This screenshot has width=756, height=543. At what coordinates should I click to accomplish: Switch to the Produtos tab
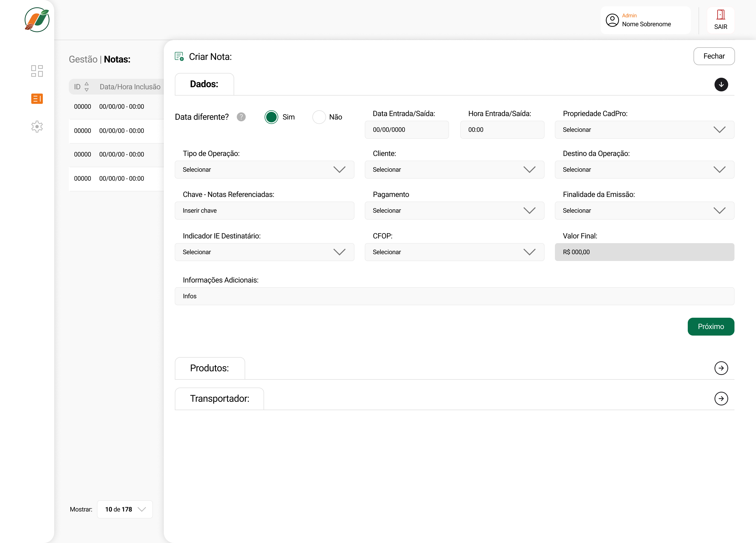click(x=210, y=368)
